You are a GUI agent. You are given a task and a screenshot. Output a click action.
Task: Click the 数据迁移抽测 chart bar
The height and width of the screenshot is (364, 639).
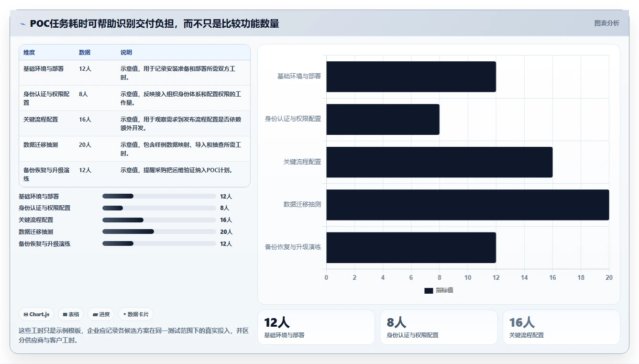(467, 205)
